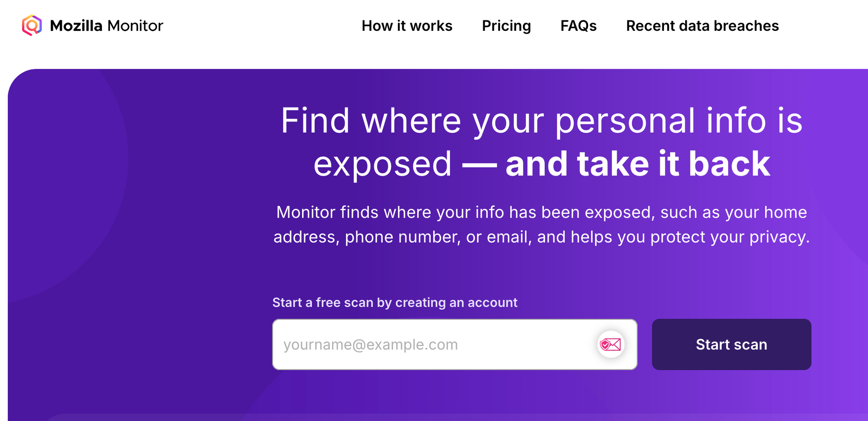Image resolution: width=868 pixels, height=421 pixels.
Task: Click the bold Mozilla word in header
Action: click(x=76, y=26)
